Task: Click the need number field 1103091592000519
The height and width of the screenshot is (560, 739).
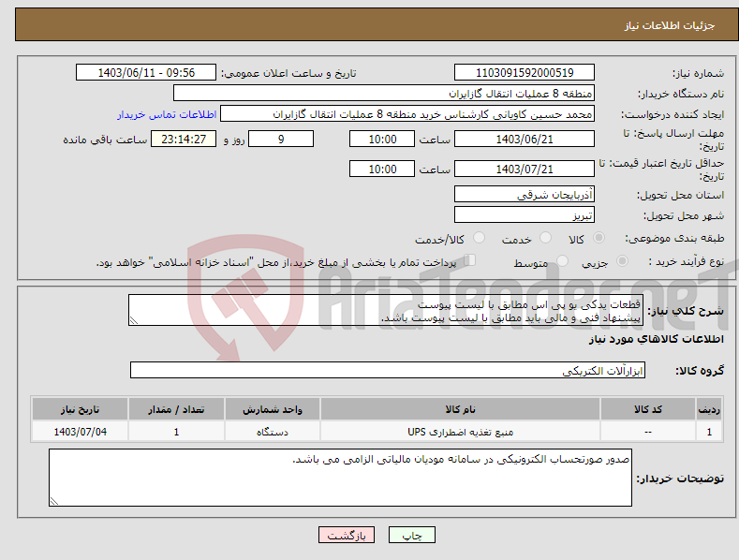Action: click(x=525, y=73)
